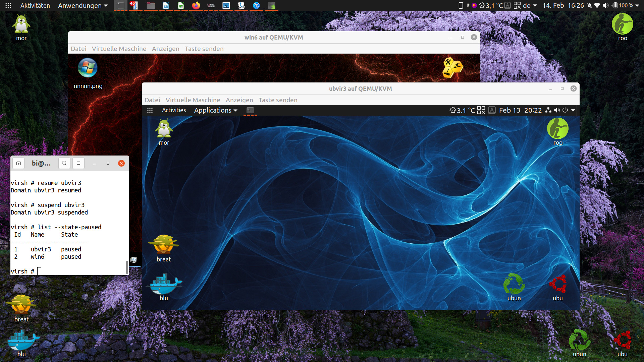Expand the Anwendungen menu dropdown

pos(83,5)
